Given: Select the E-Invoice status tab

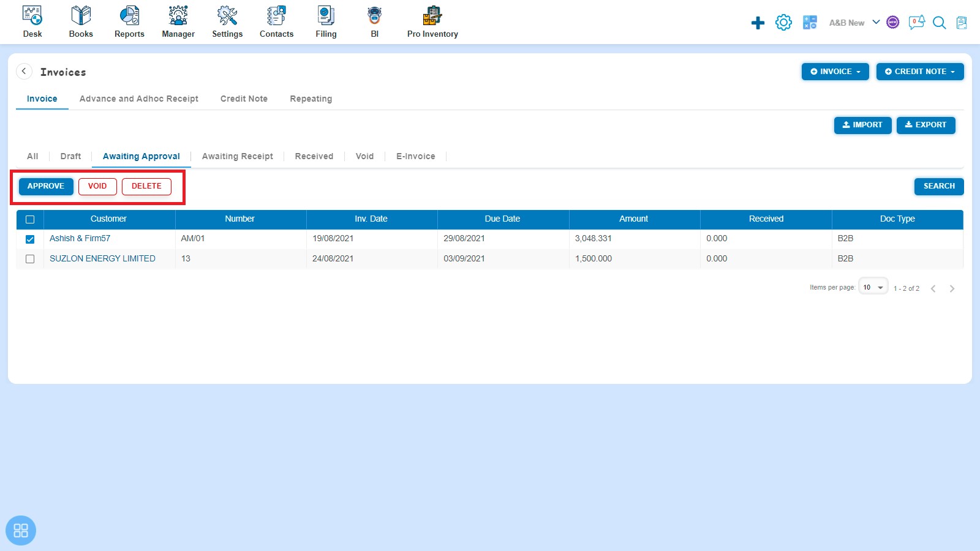Looking at the screenshot, I should (x=416, y=156).
